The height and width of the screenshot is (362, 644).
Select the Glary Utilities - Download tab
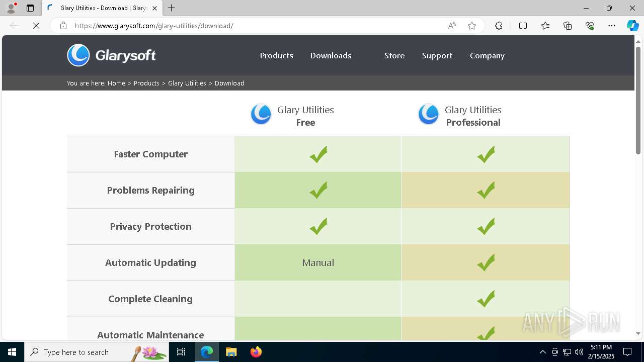(102, 8)
